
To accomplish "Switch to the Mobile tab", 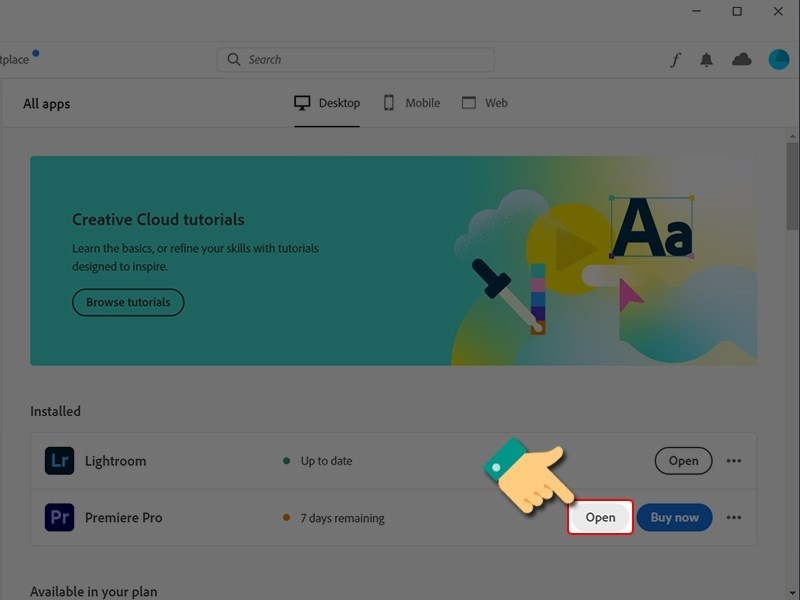I will 411,103.
